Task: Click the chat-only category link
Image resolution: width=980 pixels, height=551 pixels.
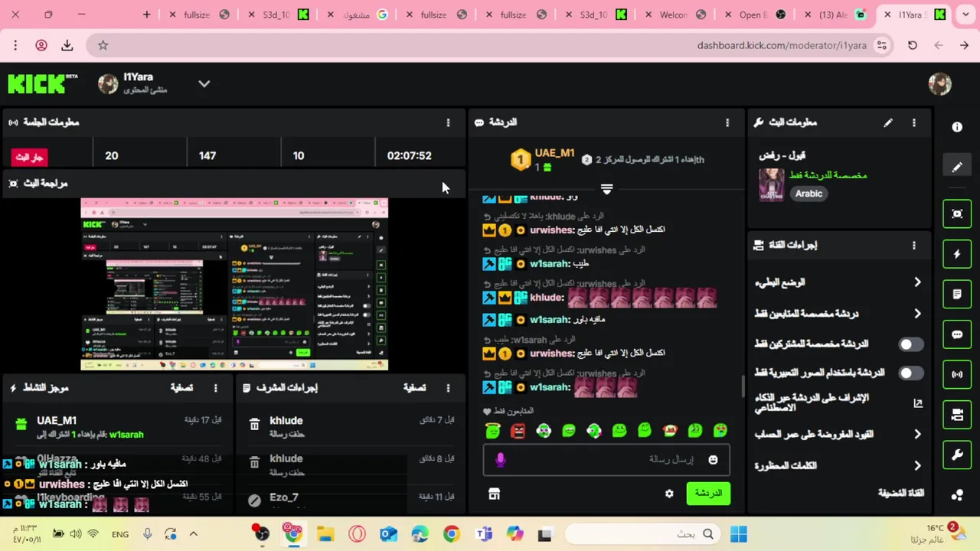Action: [828, 175]
